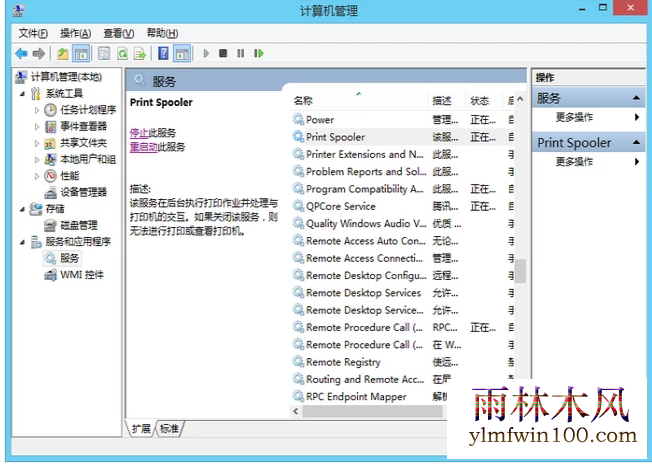
Task: Expand the 本地用户和组 tree node
Action: (x=37, y=160)
